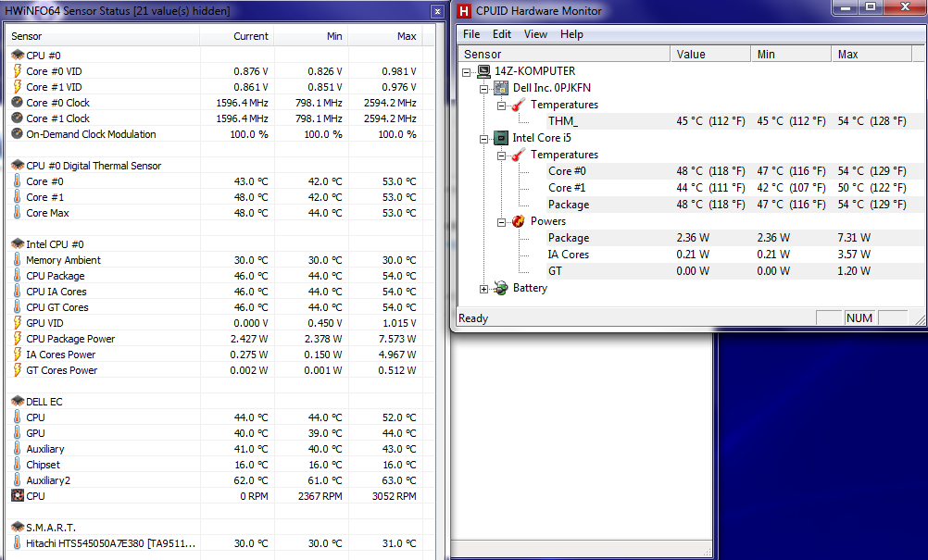
Task: Collapse the 14Z-KOMPUTER tree node
Action: tap(467, 72)
